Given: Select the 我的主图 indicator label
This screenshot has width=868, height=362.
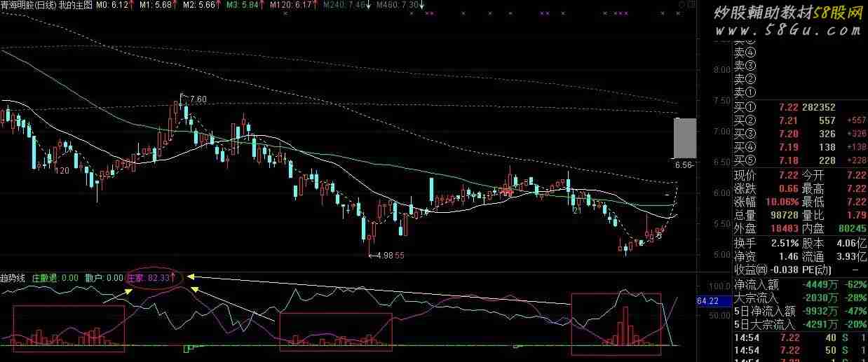Looking at the screenshot, I should tap(75, 5).
